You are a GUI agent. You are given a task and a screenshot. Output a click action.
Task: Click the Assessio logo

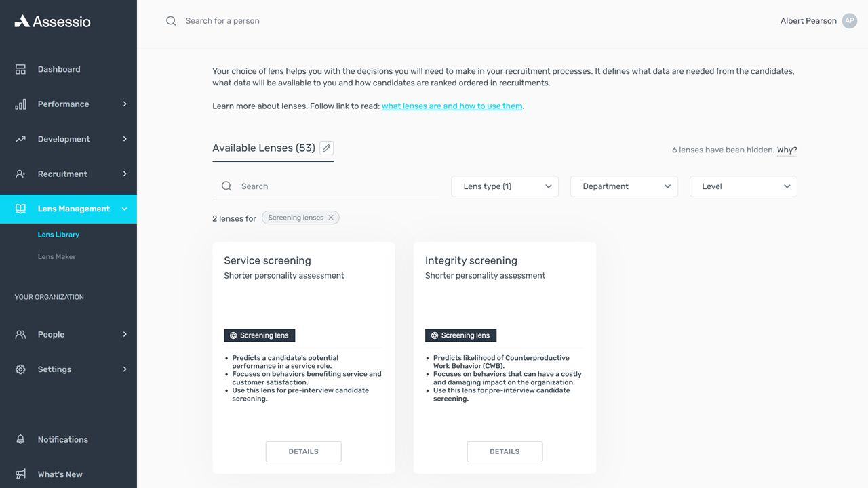(x=52, y=21)
